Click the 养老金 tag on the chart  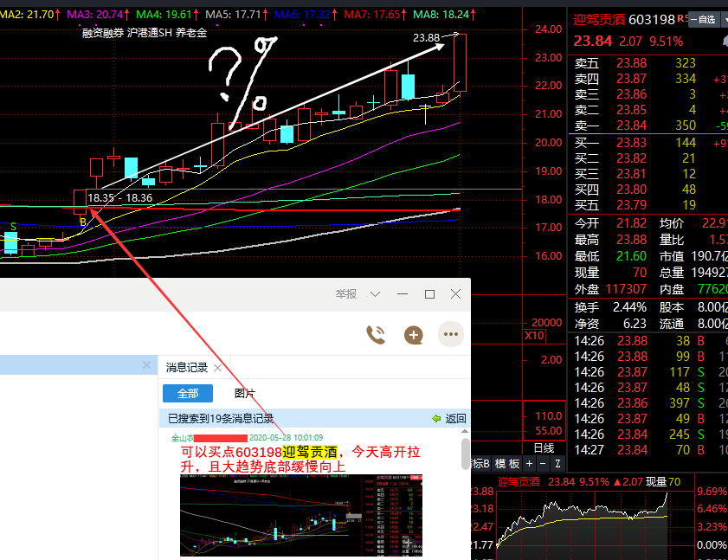(x=190, y=33)
